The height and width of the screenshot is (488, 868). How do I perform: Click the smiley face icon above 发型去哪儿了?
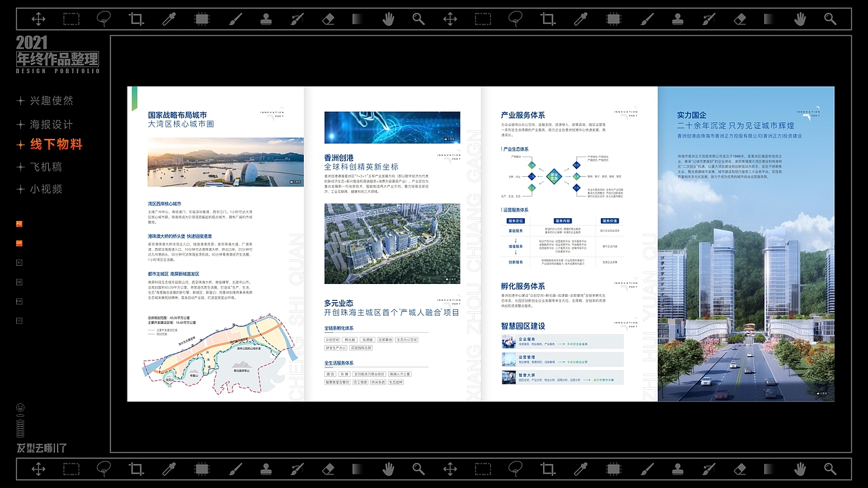(20, 407)
